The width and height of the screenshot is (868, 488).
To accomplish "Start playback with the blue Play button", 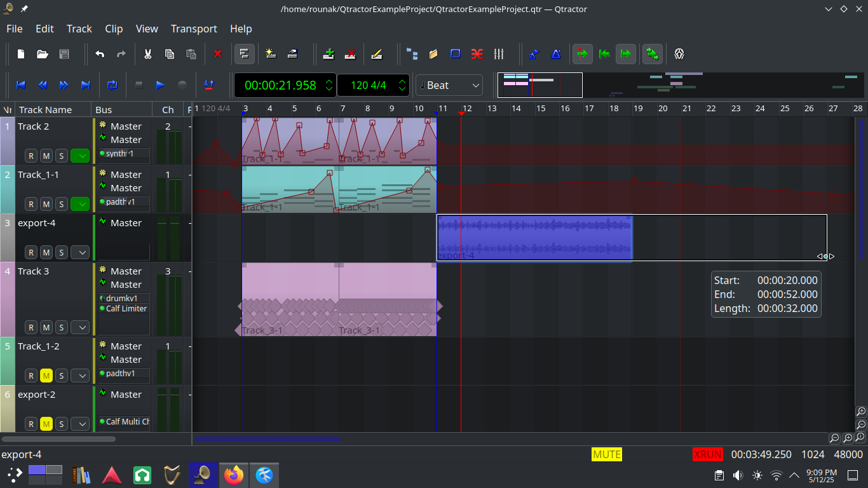I will coord(159,85).
